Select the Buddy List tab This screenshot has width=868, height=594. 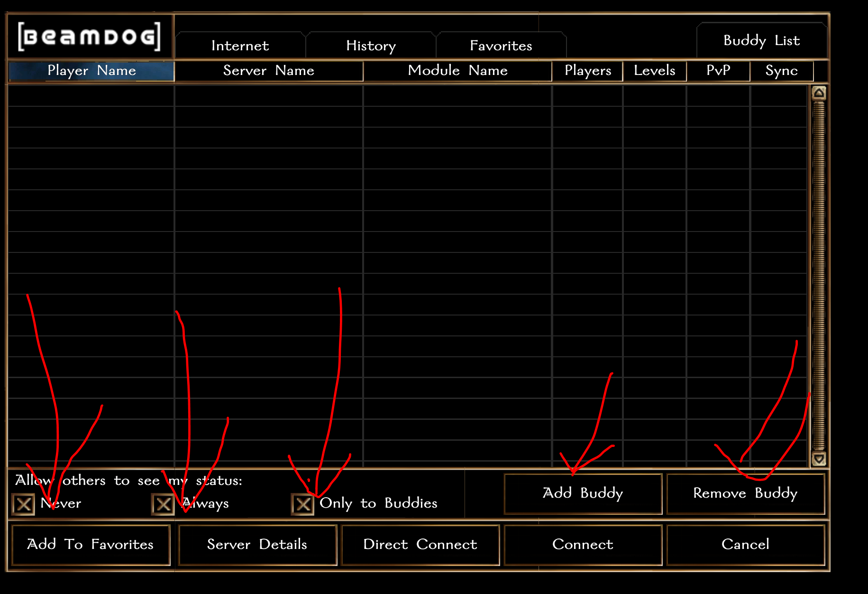tap(762, 41)
